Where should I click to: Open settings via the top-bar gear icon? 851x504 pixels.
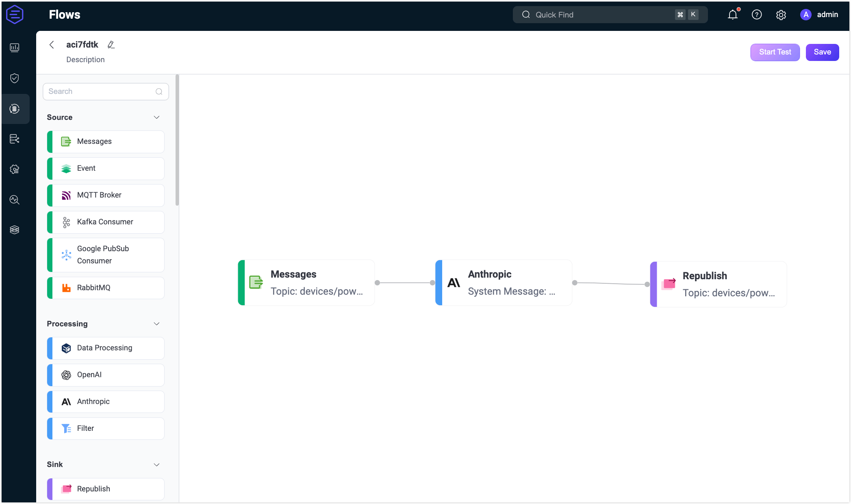pyautogui.click(x=781, y=15)
